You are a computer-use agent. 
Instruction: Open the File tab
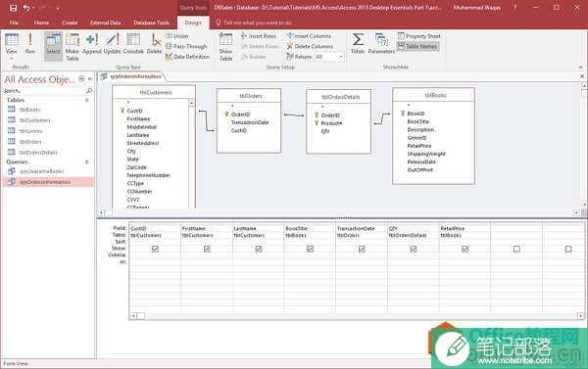point(14,23)
